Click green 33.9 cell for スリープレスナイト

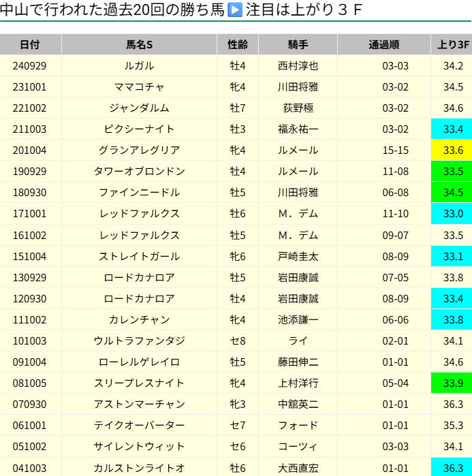452,383
